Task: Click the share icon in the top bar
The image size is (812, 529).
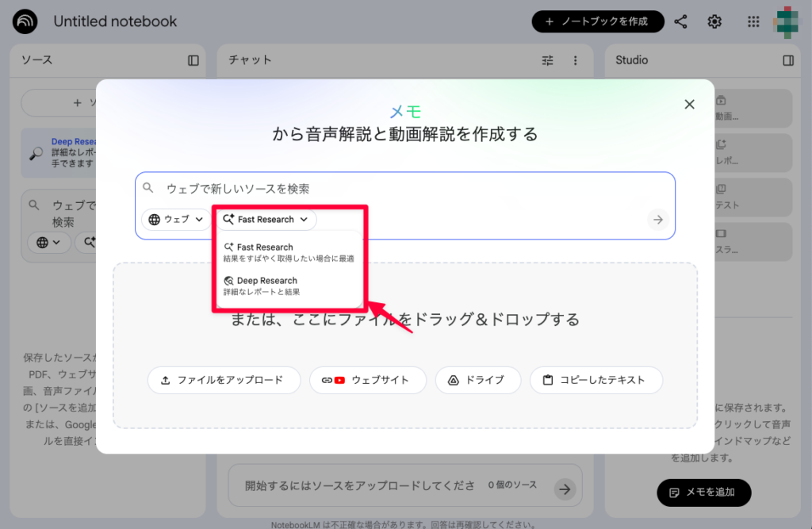Action: tap(680, 21)
